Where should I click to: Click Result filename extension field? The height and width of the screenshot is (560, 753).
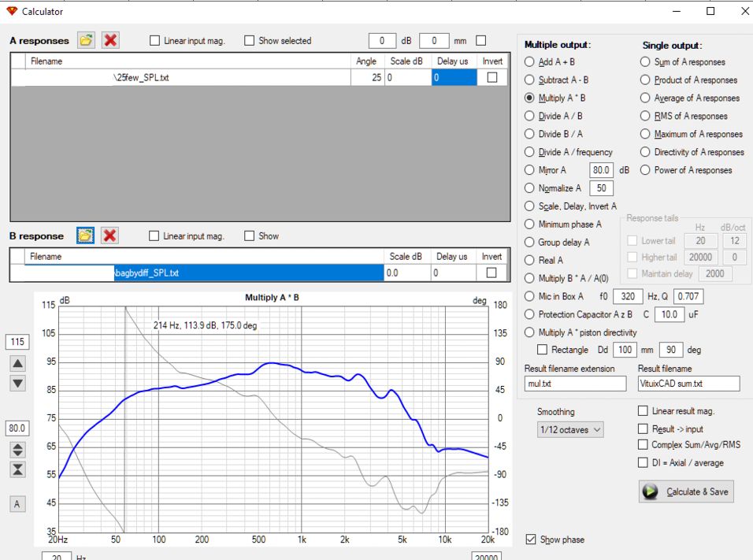[575, 384]
